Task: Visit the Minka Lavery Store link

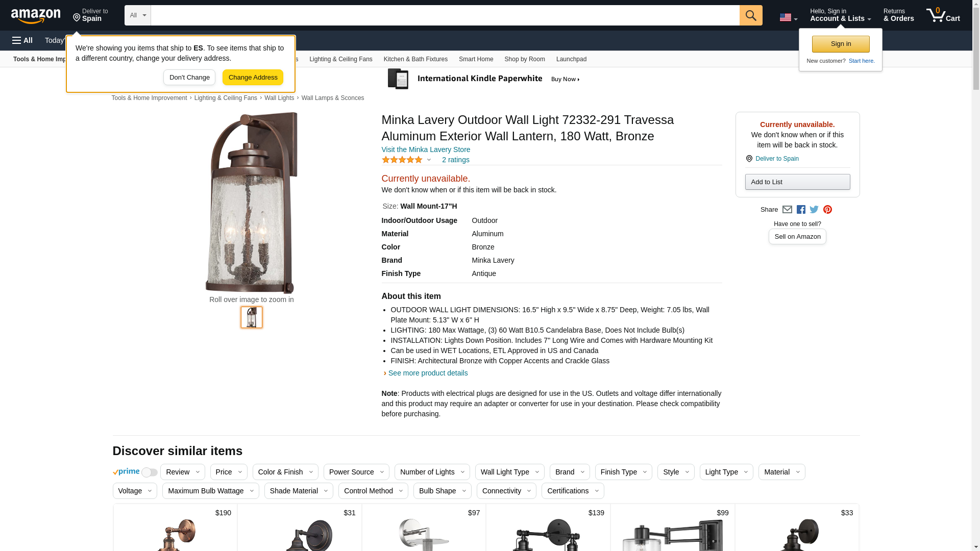Action: (x=426, y=149)
